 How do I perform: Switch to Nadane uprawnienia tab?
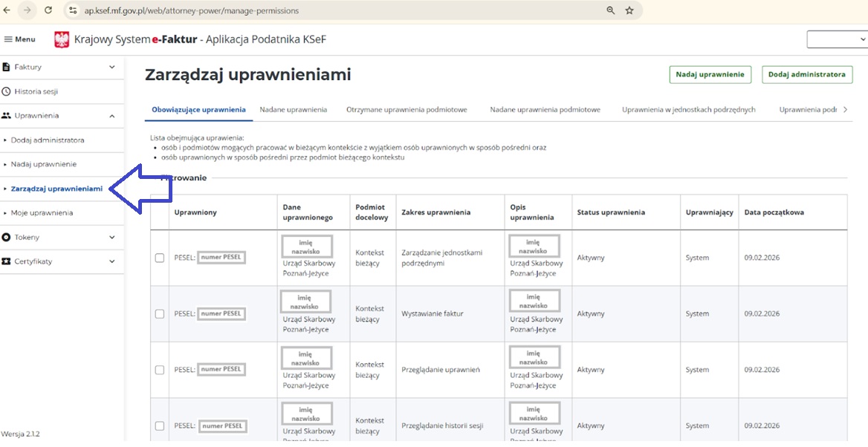[x=293, y=110]
